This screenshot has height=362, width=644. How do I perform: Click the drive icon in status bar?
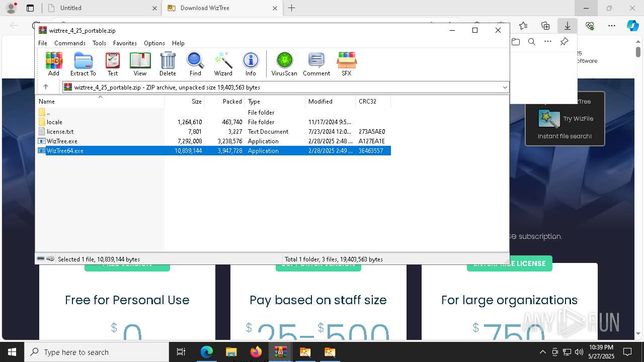[x=41, y=259]
